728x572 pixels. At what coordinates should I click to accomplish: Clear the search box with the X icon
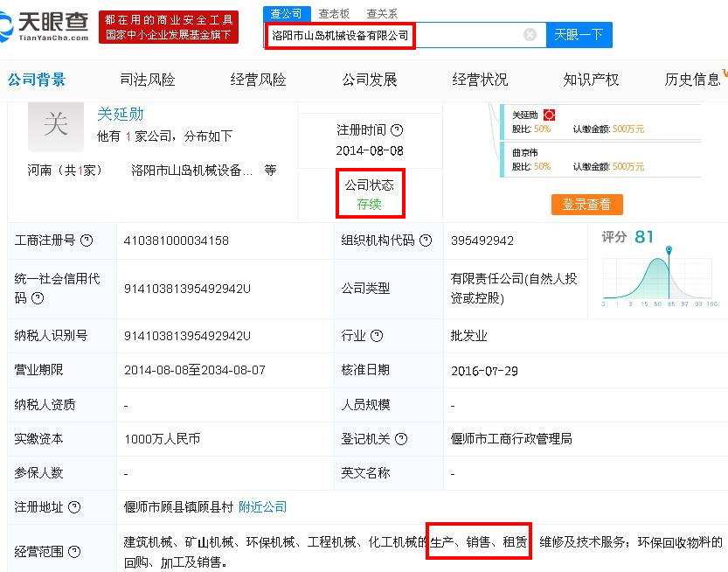(x=530, y=35)
